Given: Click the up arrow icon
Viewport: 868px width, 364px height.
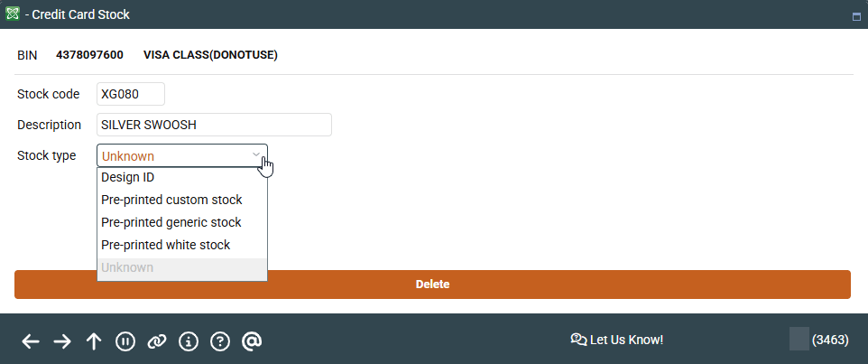Looking at the screenshot, I should click(94, 341).
